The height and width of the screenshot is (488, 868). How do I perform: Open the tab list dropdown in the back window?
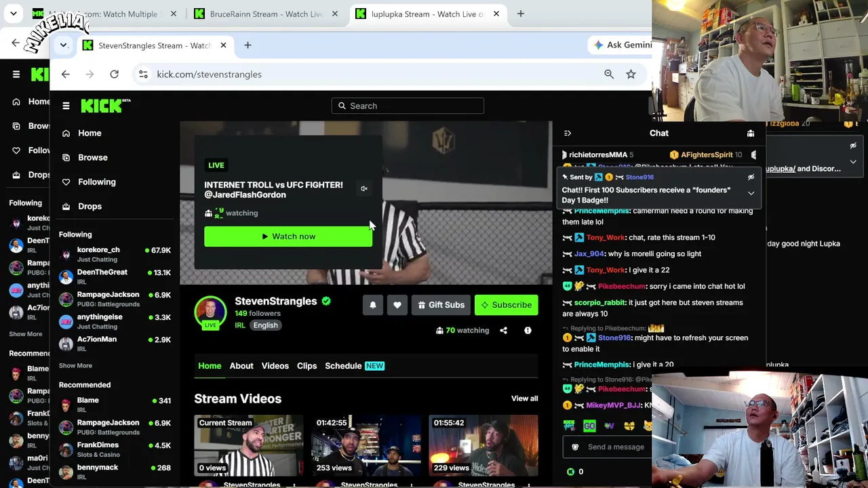[x=14, y=14]
